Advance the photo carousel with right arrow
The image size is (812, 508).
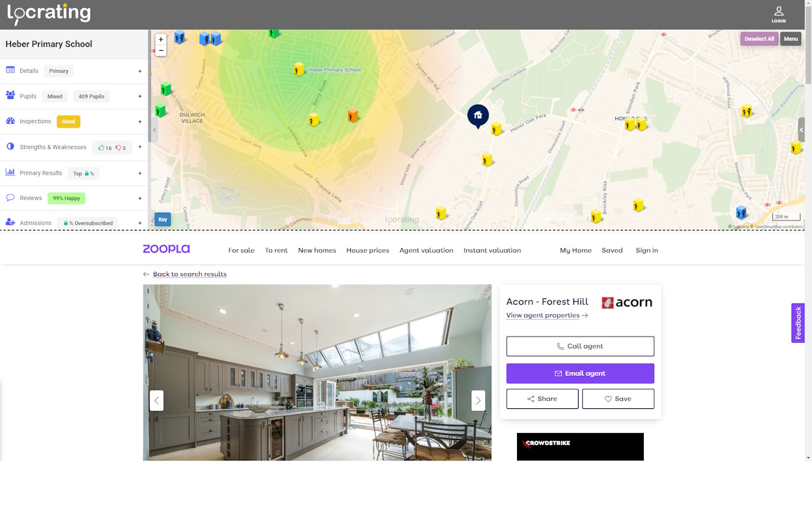click(x=478, y=401)
